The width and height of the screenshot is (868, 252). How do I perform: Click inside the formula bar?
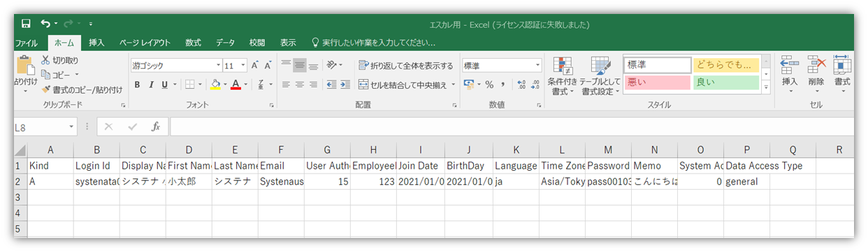(x=512, y=127)
